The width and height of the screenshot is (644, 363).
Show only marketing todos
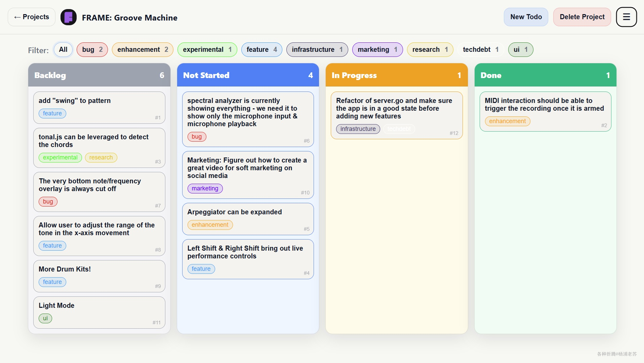pos(377,49)
